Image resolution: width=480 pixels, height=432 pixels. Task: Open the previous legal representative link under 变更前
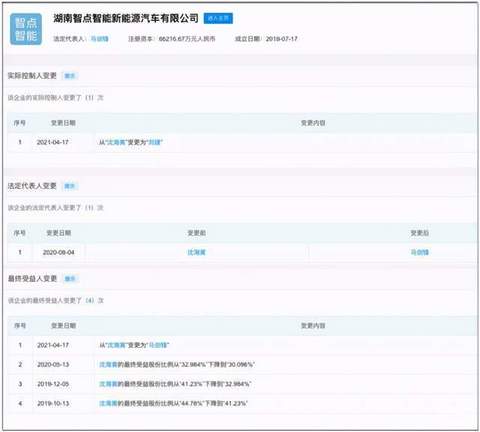point(197,252)
